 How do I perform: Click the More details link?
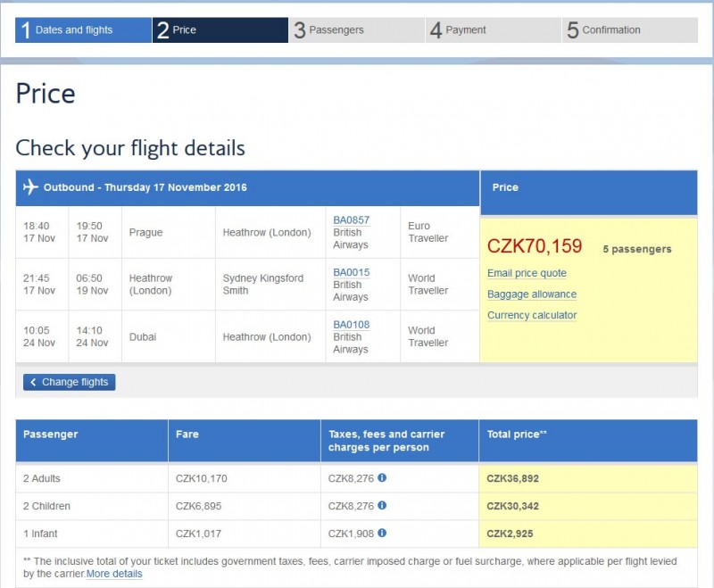point(114,574)
